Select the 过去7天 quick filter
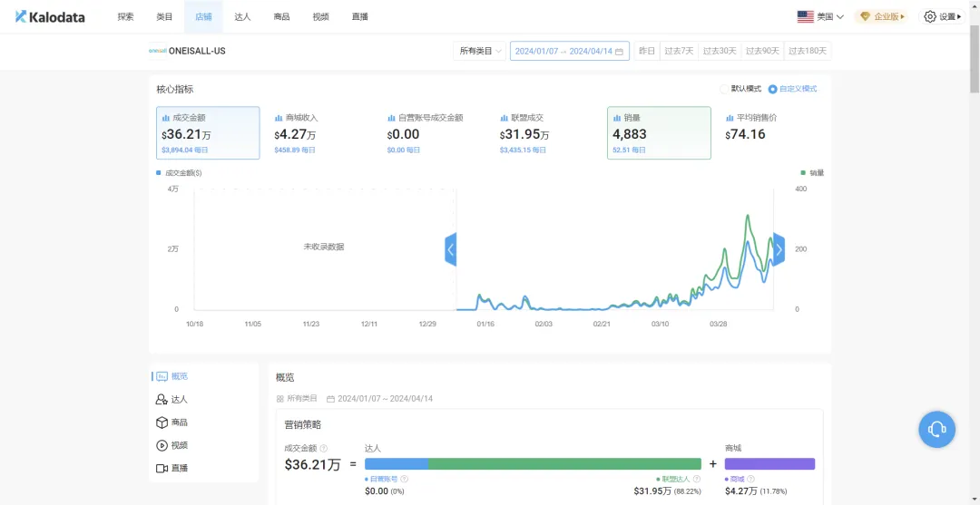Viewport: 980px width, 505px height. tap(679, 52)
